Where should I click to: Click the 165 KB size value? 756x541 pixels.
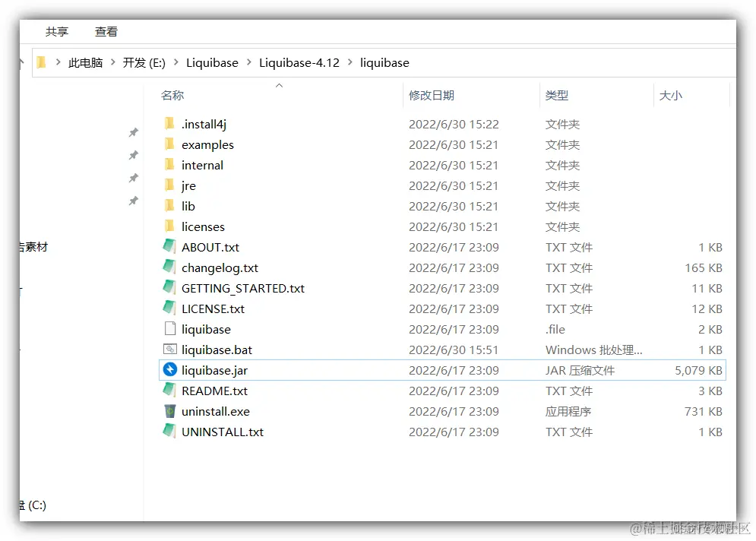704,268
